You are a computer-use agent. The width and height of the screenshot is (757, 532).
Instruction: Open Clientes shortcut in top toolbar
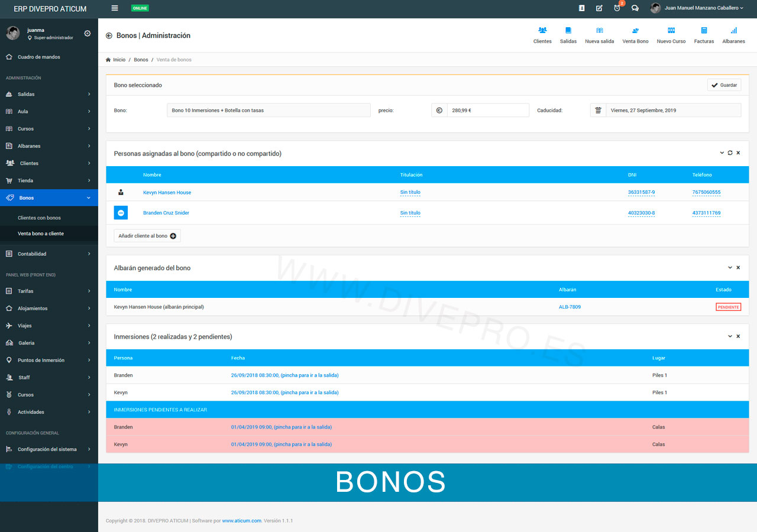(x=542, y=35)
